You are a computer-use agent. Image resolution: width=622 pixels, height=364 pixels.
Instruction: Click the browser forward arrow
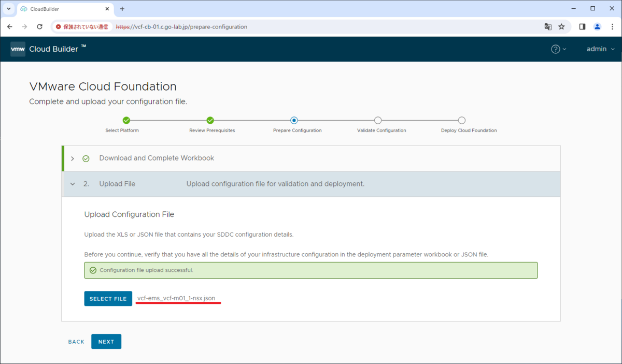(24, 26)
